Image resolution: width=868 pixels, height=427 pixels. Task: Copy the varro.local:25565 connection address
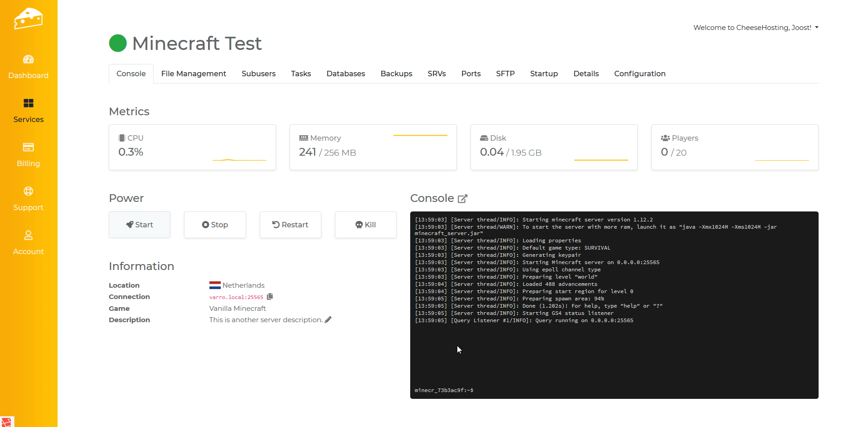pyautogui.click(x=270, y=297)
